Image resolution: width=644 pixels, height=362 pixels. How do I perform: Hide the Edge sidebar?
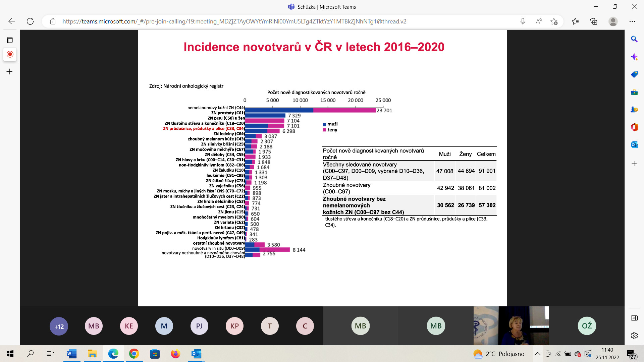pos(634,318)
